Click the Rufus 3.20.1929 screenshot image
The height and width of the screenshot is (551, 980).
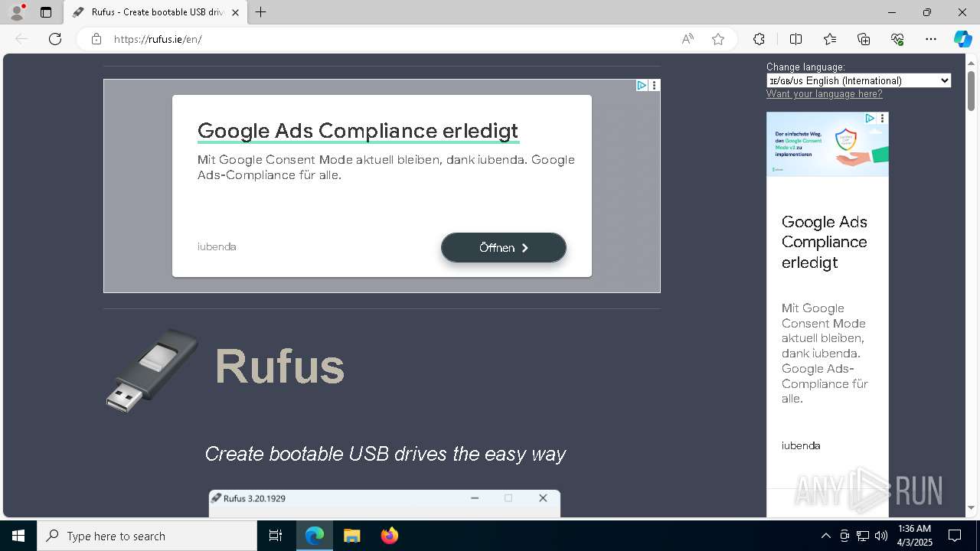point(384,504)
